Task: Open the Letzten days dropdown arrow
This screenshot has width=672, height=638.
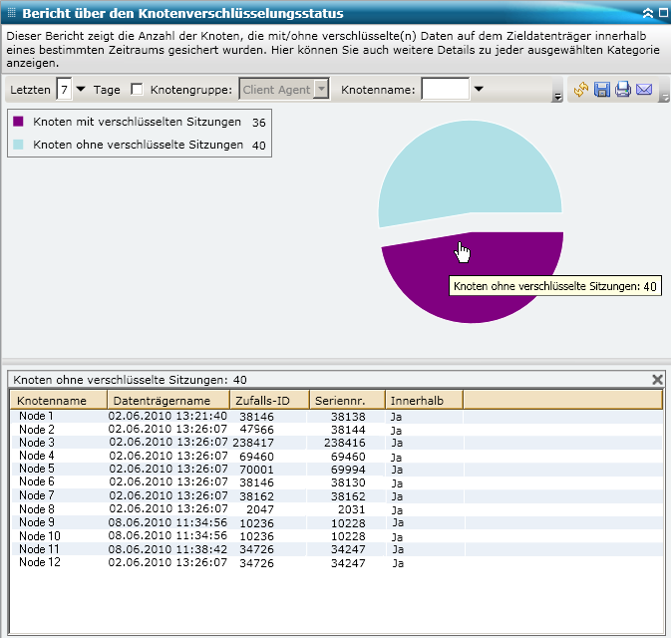Action: [81, 90]
